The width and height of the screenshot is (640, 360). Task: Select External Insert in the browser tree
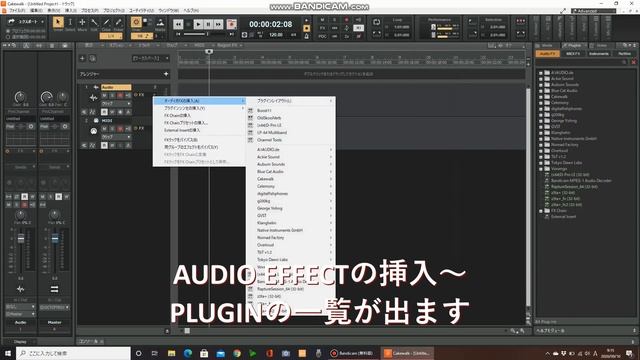[x=563, y=217]
